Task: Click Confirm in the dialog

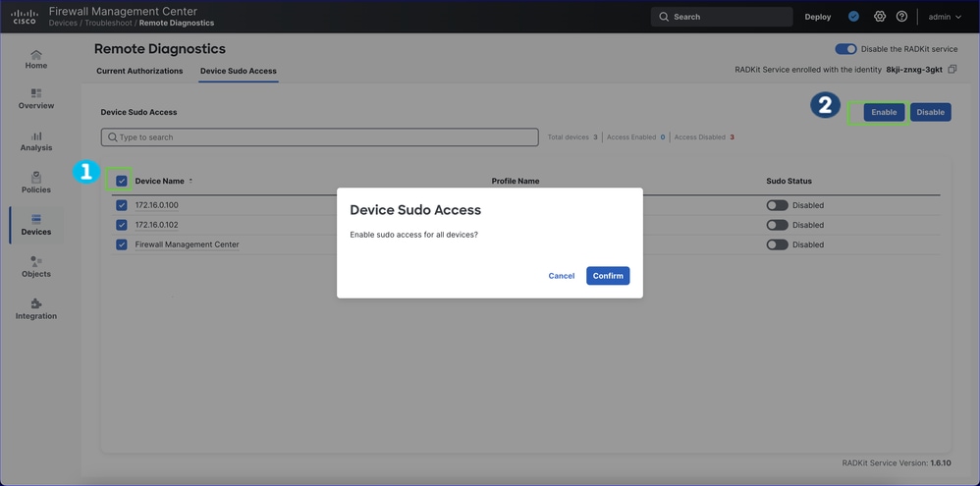Action: 608,276
